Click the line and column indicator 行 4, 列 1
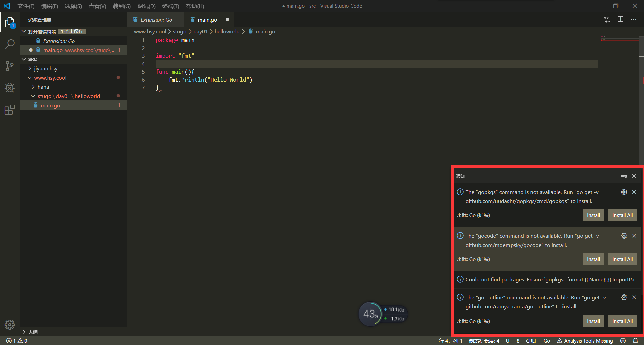 click(x=450, y=341)
